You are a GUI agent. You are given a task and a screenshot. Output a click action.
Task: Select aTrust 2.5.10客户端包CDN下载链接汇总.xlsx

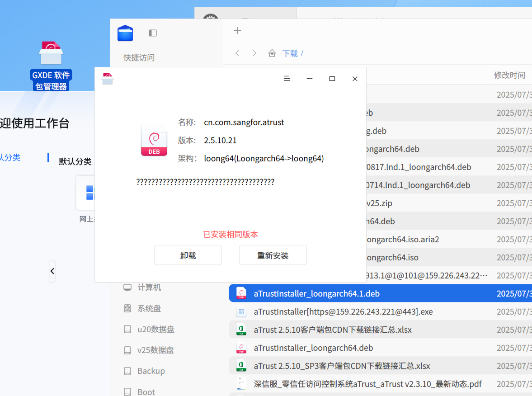(x=380, y=330)
